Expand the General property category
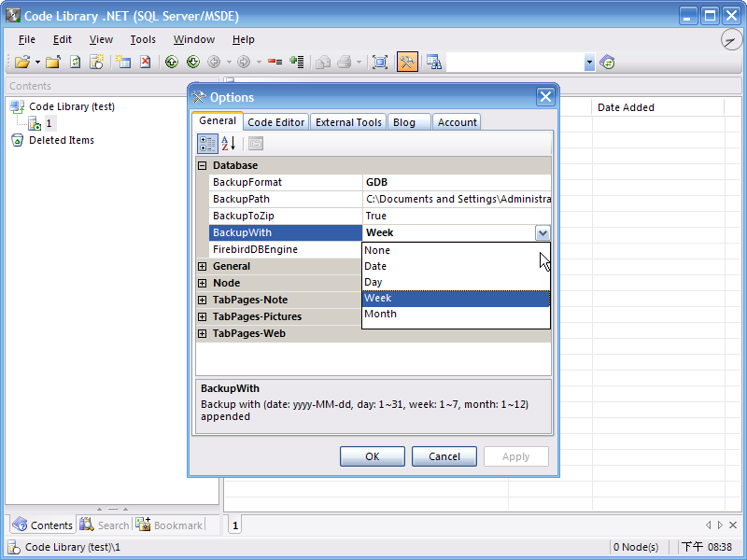This screenshot has height=560, width=747. 203,266
